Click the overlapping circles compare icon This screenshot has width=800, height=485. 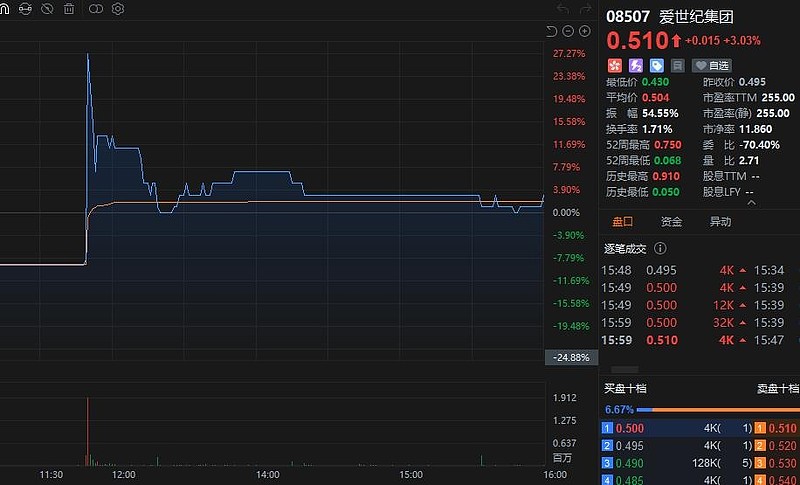pos(96,9)
